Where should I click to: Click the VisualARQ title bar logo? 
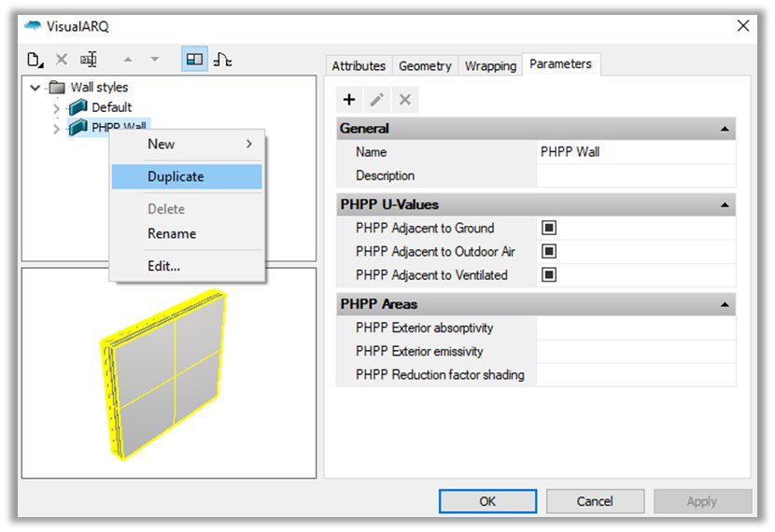pos(33,26)
